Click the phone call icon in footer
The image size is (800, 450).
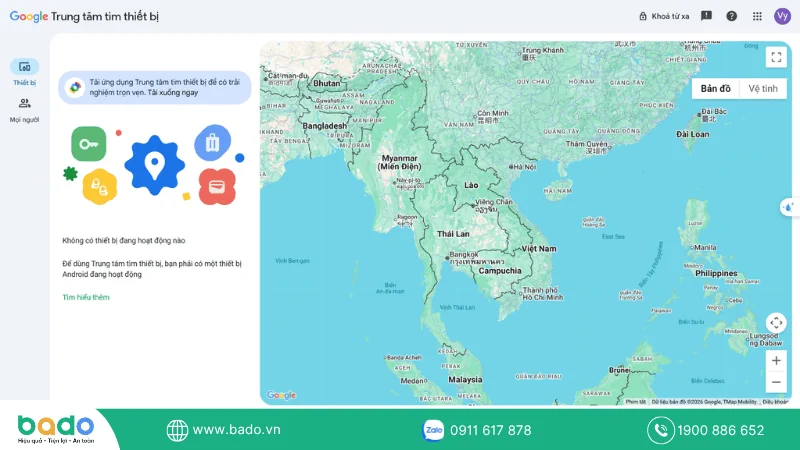(x=661, y=430)
